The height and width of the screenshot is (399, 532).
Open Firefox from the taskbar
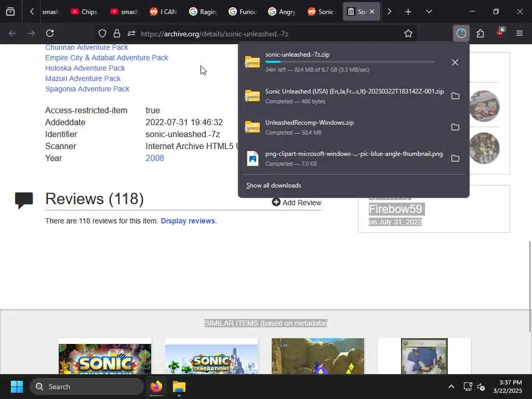156,387
